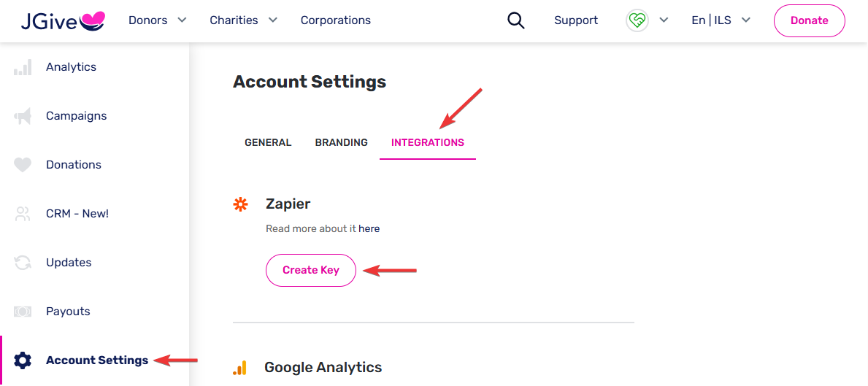Click the Updates refresh arrows icon
The height and width of the screenshot is (386, 868).
[x=23, y=263]
